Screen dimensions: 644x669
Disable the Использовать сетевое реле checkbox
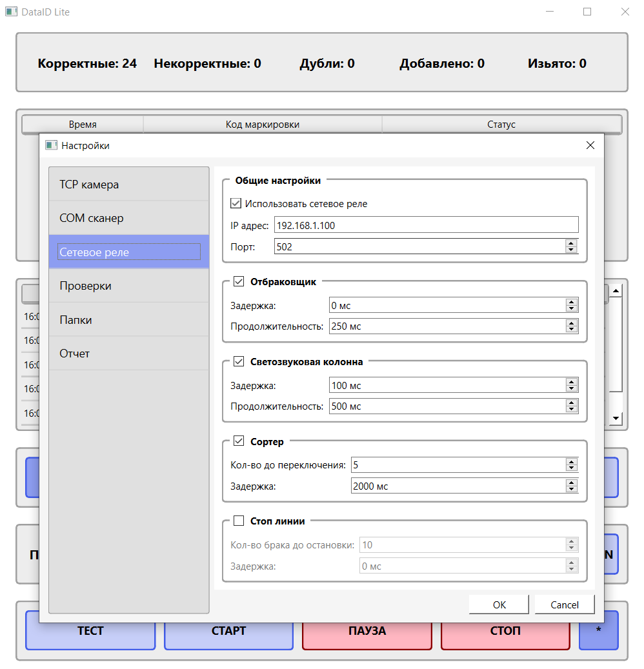coord(236,203)
